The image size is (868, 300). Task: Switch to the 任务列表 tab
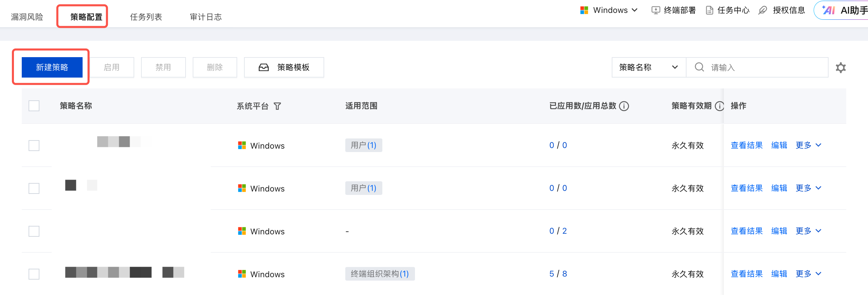point(146,17)
